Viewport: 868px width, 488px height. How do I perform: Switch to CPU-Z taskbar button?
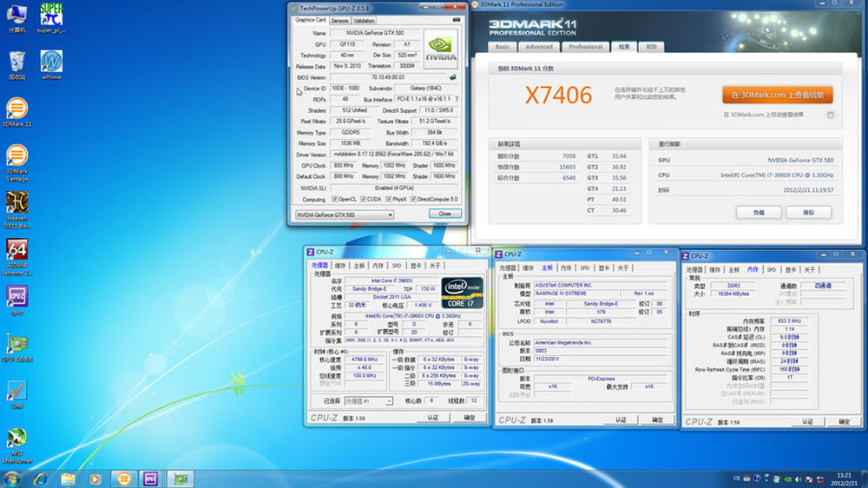(x=150, y=478)
